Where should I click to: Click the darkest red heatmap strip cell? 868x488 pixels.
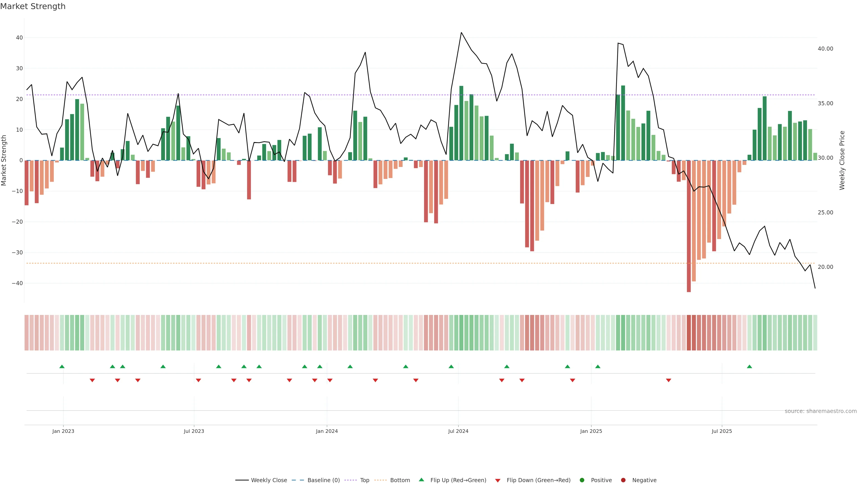689,333
